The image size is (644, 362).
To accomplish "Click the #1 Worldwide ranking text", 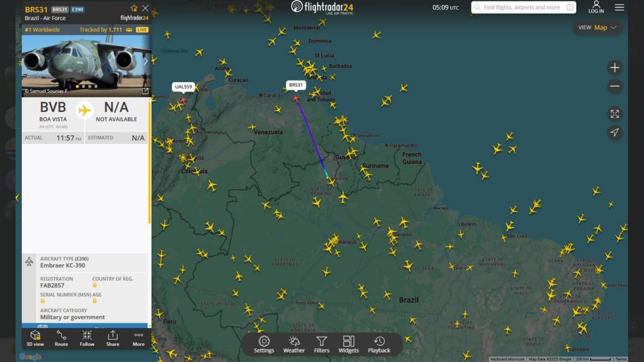I will [42, 30].
